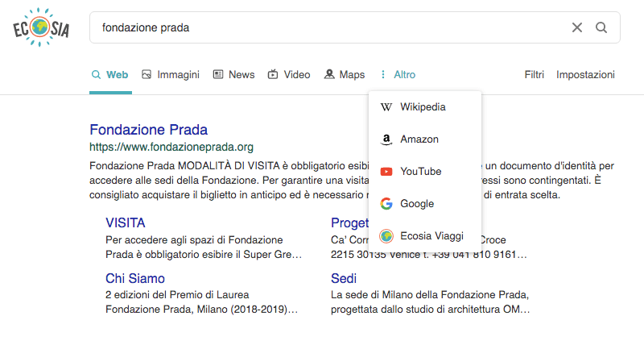Viewport: 644px width, 341px height.
Task: Open the Chi Siamo sitelink
Action: pos(135,279)
